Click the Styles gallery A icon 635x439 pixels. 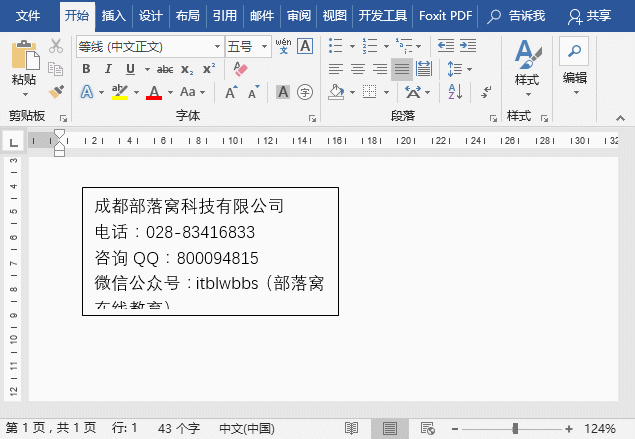click(528, 54)
